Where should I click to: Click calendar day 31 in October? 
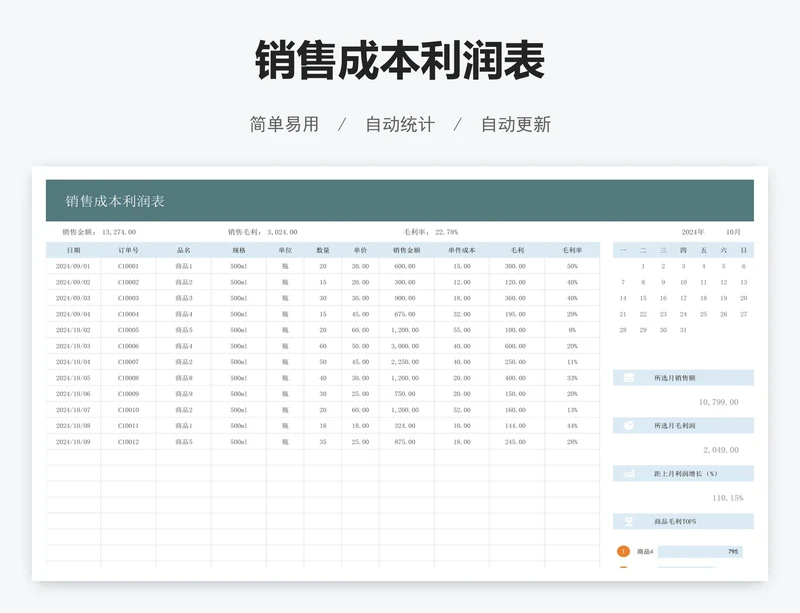coord(683,330)
